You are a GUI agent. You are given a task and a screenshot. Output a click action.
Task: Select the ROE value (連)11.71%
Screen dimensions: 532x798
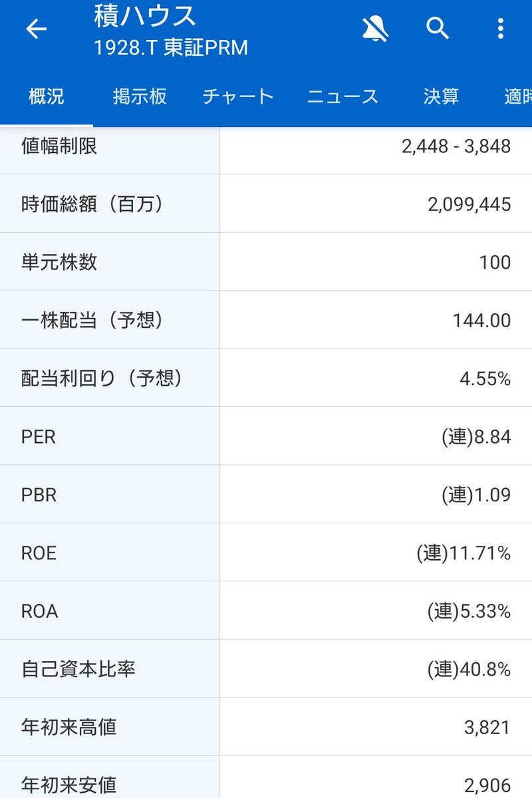tap(464, 553)
